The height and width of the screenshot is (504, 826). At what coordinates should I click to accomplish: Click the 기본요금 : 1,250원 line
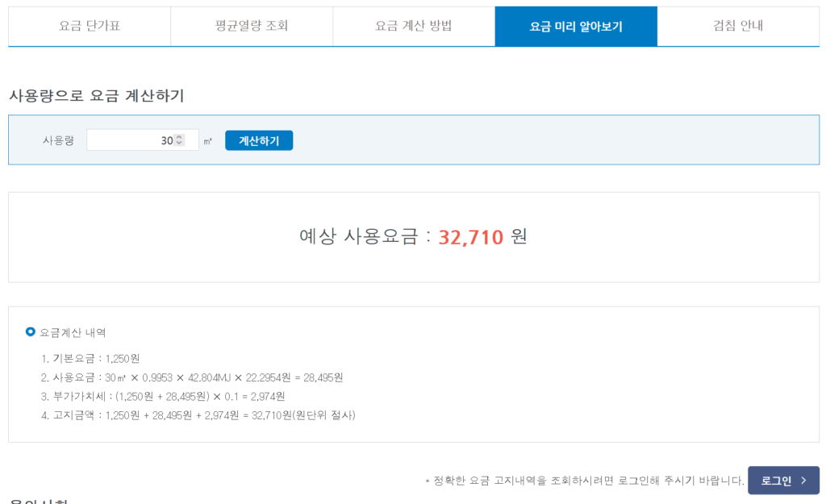[90, 359]
